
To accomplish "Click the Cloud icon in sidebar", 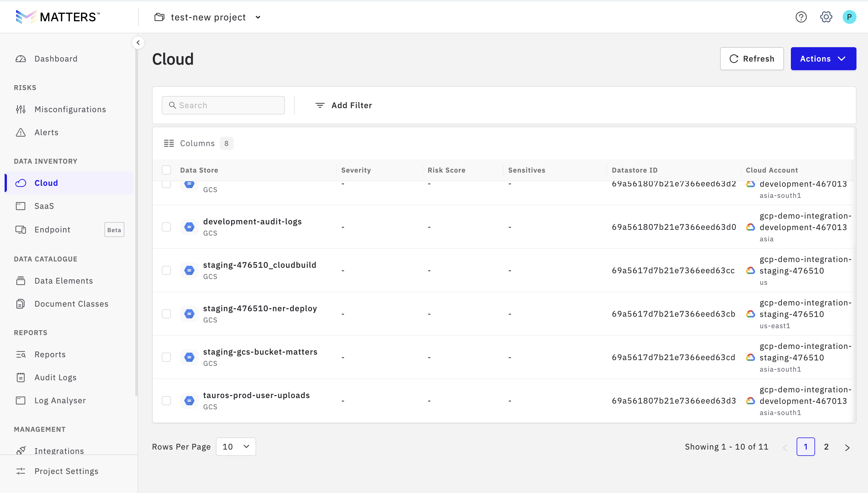I will (21, 183).
